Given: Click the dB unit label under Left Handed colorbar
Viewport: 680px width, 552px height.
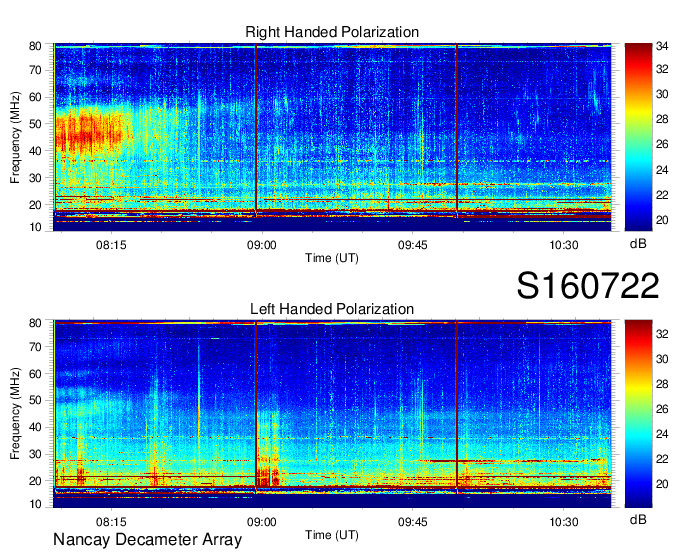Looking at the screenshot, I should 638,519.
